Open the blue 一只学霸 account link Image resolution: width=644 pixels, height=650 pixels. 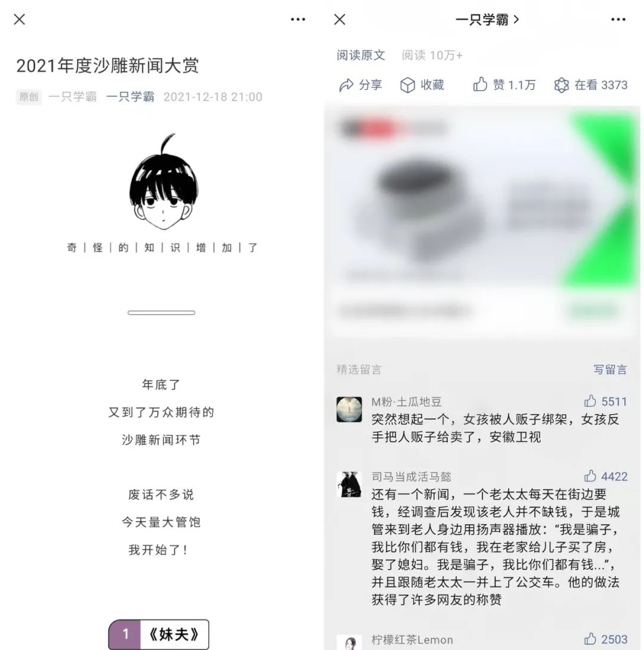[130, 97]
